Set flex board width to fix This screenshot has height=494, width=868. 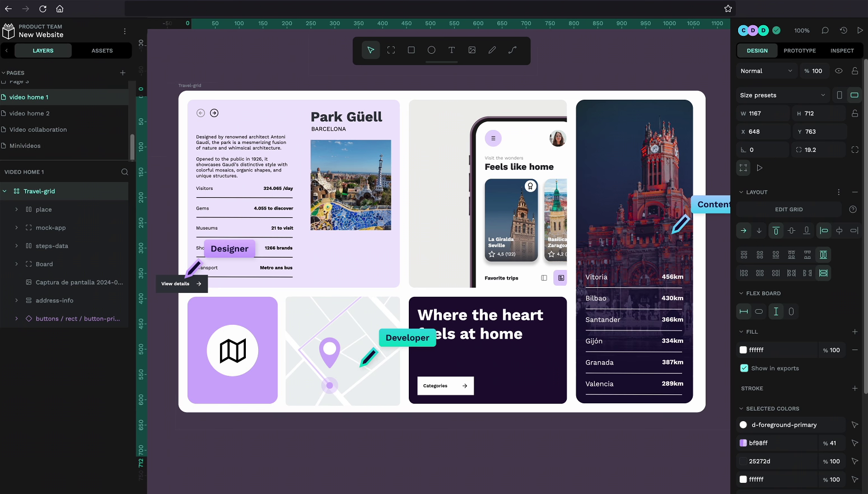744,311
